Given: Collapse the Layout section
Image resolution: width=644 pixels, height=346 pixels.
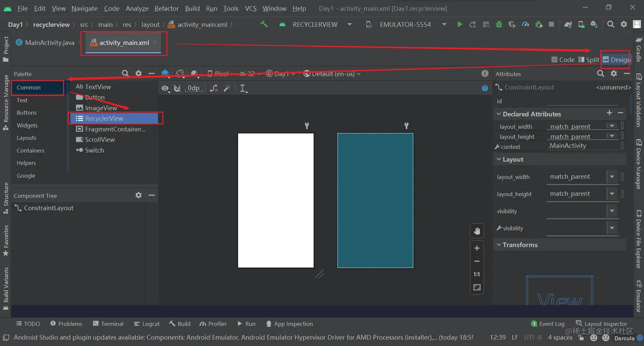Looking at the screenshot, I should point(499,159).
